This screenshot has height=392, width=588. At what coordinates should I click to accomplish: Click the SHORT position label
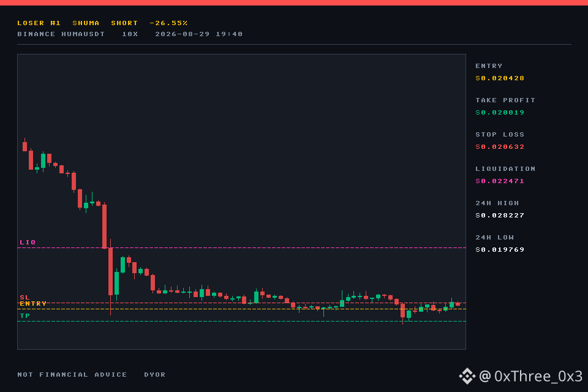tap(124, 23)
